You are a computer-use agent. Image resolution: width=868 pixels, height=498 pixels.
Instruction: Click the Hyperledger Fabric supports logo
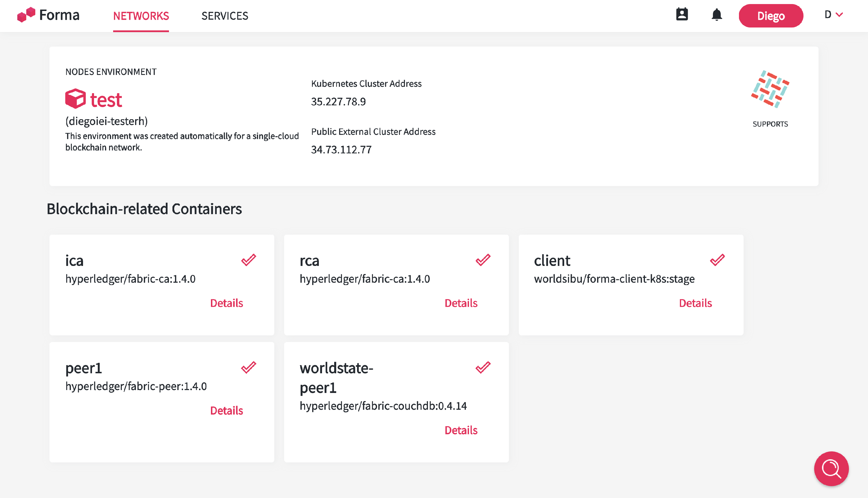(770, 89)
